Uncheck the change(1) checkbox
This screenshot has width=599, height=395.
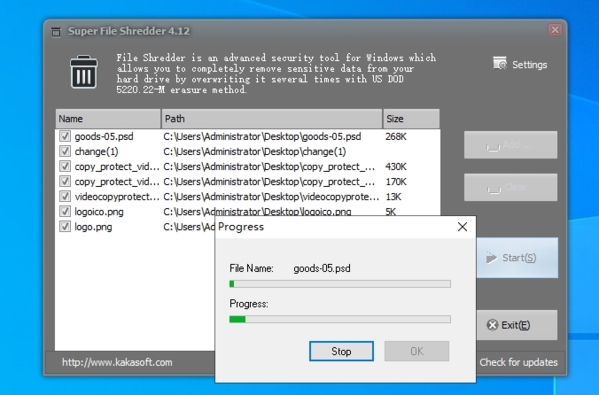click(x=65, y=151)
